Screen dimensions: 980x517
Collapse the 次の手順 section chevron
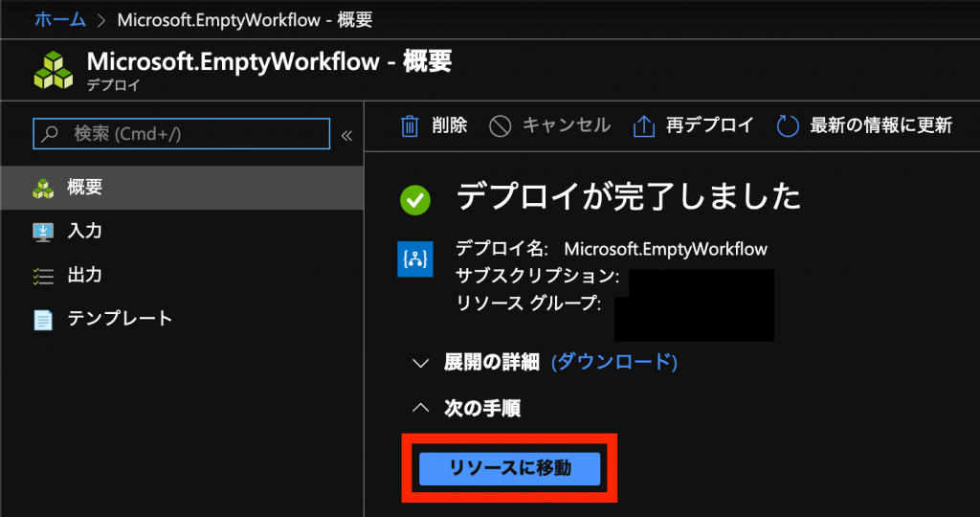click(x=421, y=408)
